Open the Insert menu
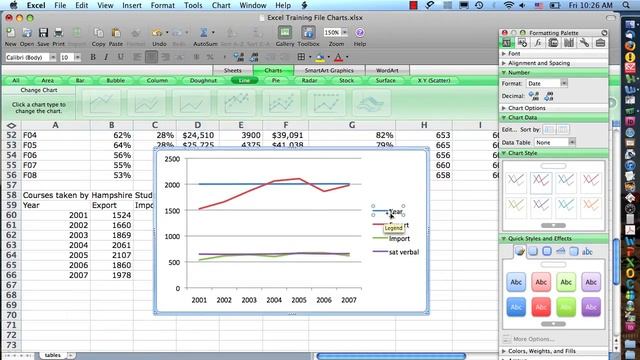640x360 pixels. pos(132,5)
